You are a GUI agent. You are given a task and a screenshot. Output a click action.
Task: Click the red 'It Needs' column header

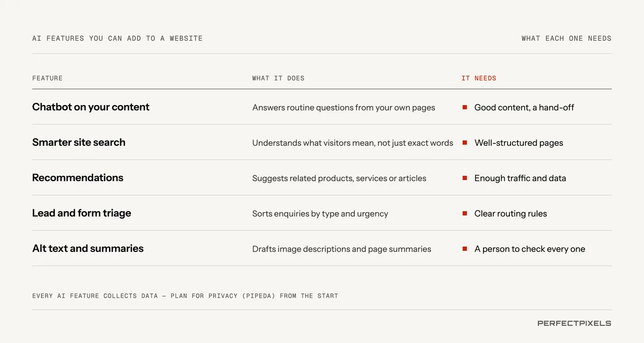pos(479,78)
